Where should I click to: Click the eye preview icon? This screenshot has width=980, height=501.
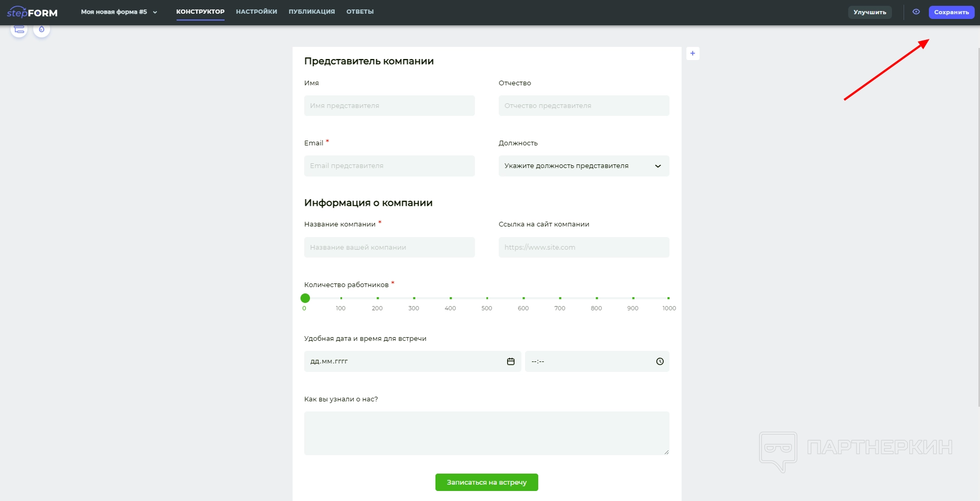pyautogui.click(x=916, y=12)
